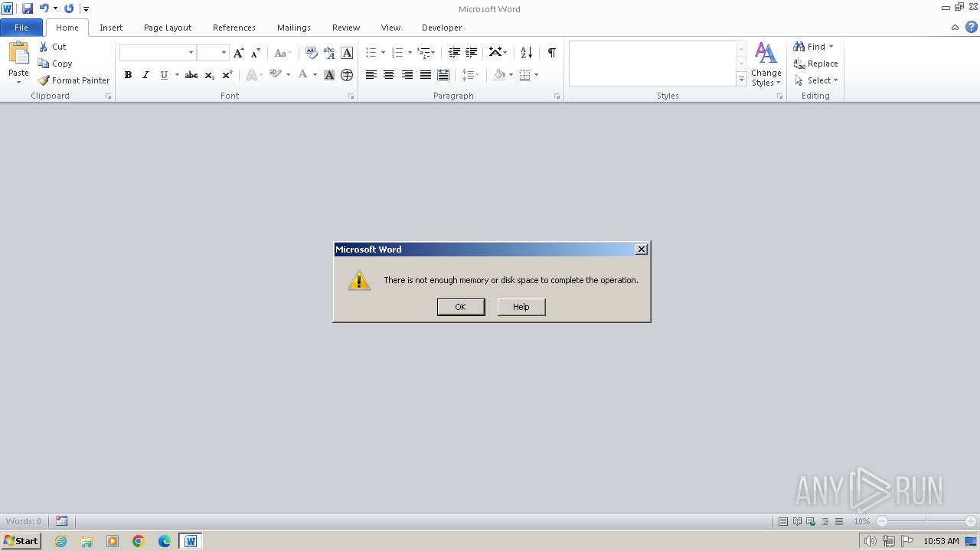Open Word Help question mark icon

[971, 28]
